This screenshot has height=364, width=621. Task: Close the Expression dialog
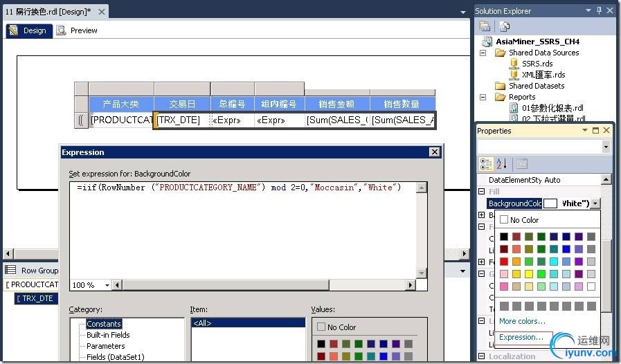[435, 152]
